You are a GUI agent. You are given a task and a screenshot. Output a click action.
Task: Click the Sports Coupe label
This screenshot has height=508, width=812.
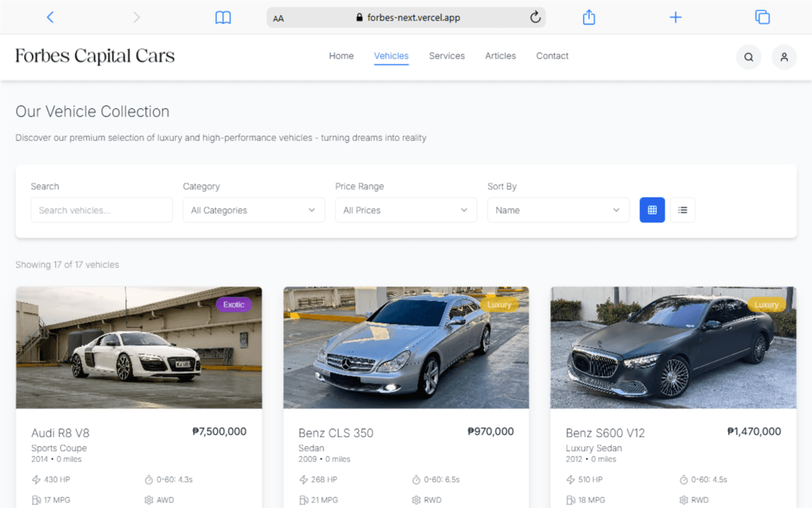click(59, 448)
